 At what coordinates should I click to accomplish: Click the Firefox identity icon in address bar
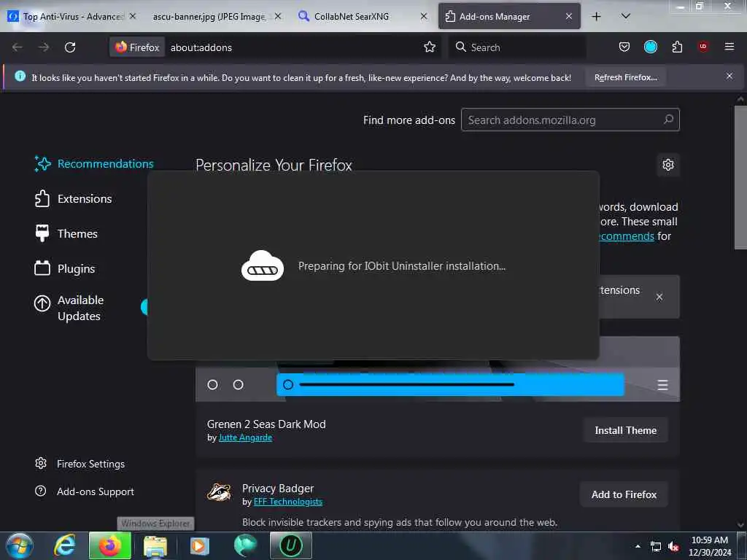click(x=137, y=47)
